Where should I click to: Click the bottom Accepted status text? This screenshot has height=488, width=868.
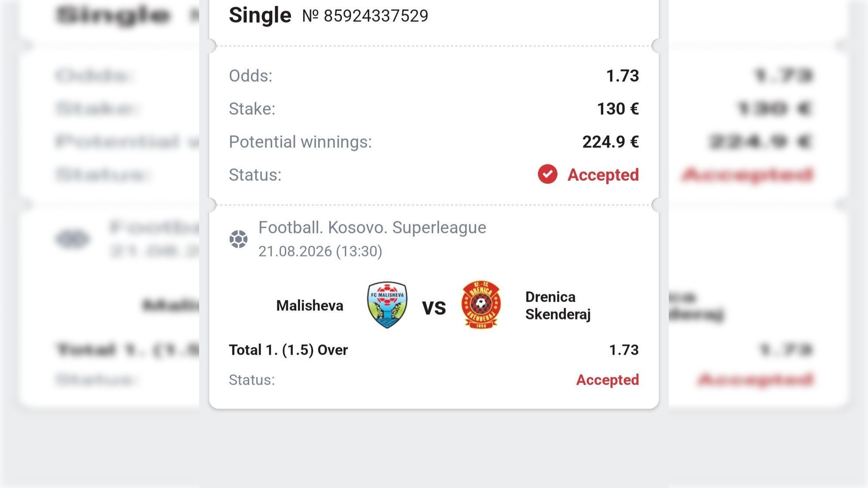tap(608, 380)
